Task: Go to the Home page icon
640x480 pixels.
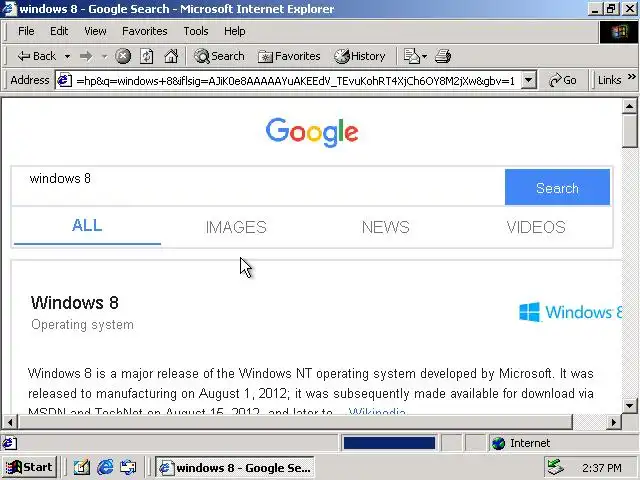Action: tap(171, 56)
